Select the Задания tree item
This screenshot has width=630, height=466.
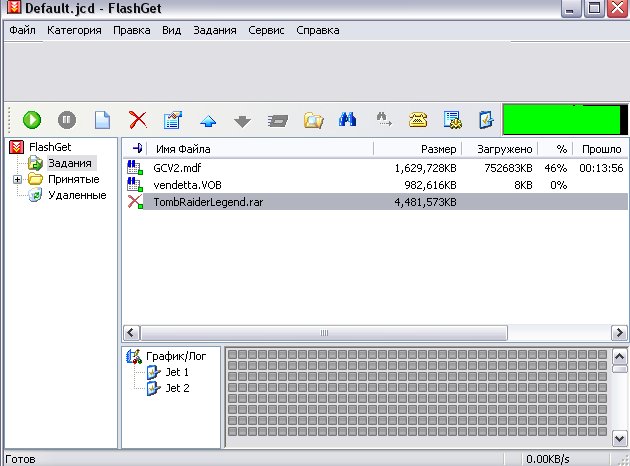70,163
